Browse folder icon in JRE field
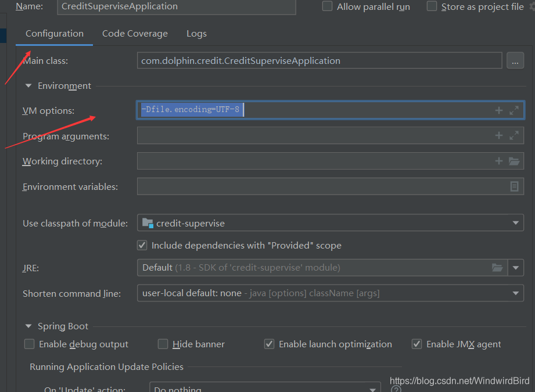This screenshot has height=392, width=535. pos(497,268)
